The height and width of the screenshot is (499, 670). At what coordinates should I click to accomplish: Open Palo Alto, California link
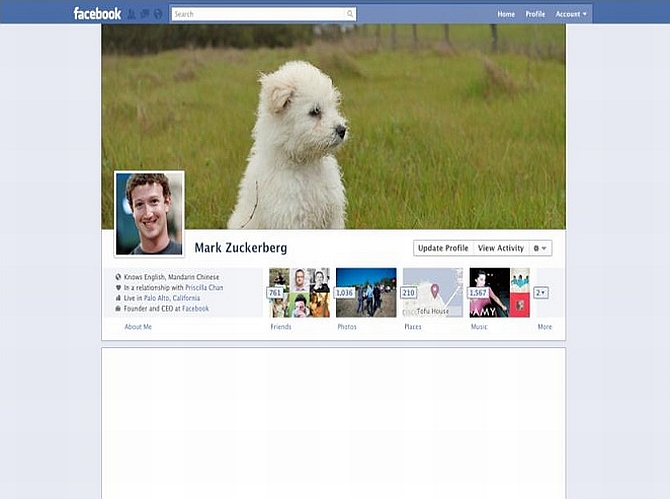pos(172,298)
